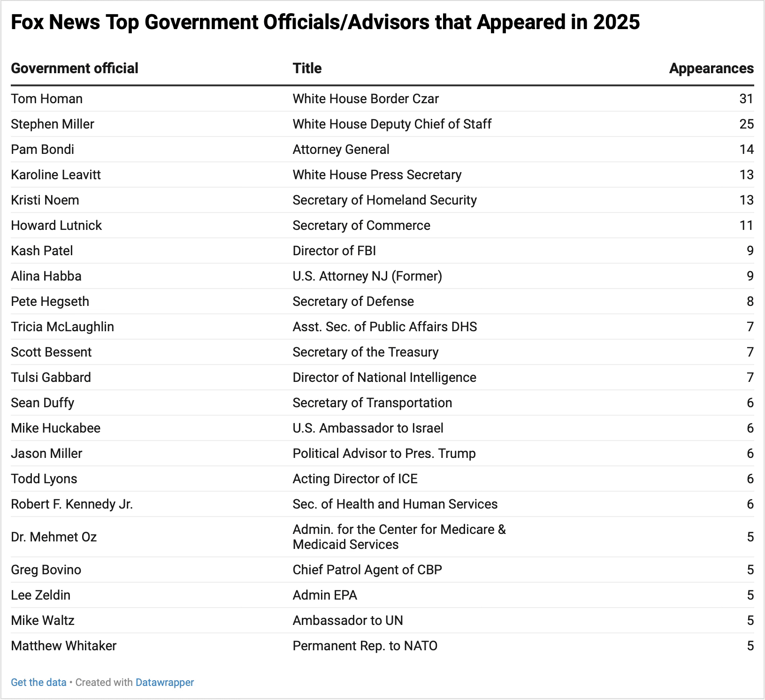Click 'Director of National Intelligence' cell

[x=384, y=377]
